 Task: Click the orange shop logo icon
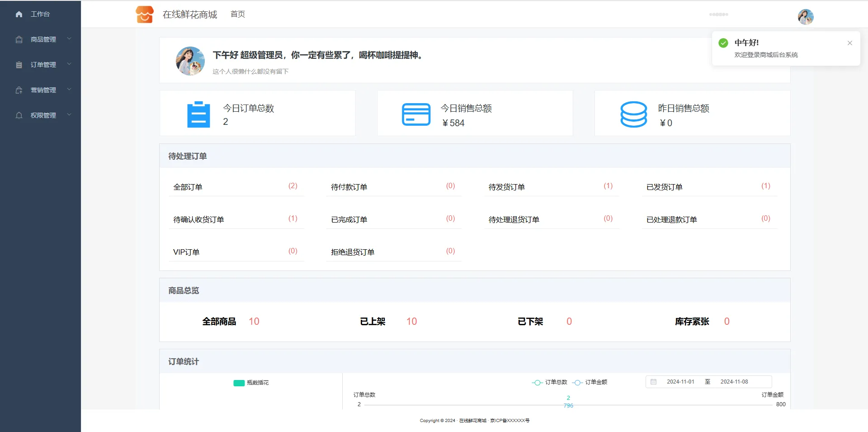145,14
